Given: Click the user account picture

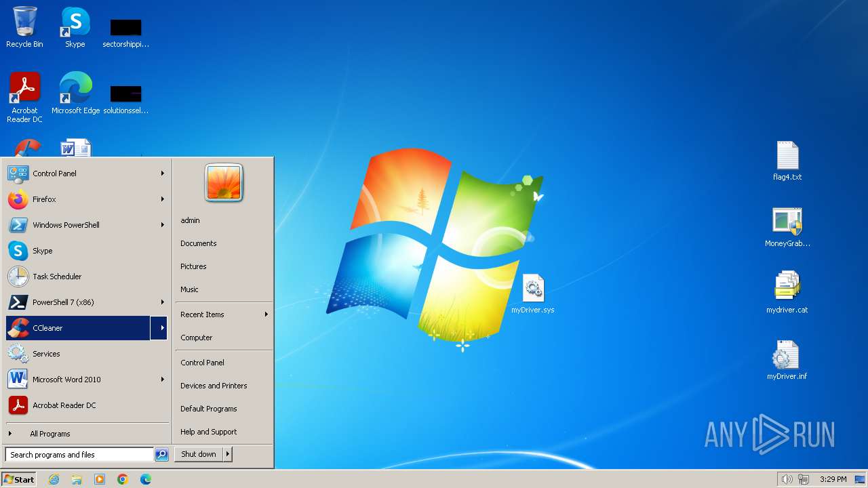Looking at the screenshot, I should tap(224, 183).
